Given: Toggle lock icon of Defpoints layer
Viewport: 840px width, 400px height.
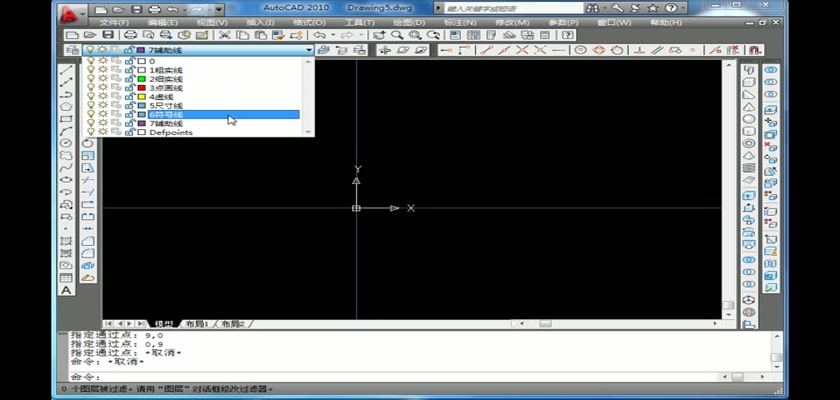Looking at the screenshot, I should click(x=129, y=132).
